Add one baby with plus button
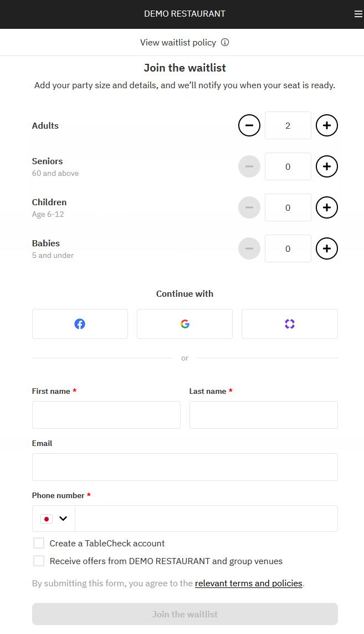364x634 pixels. coord(327,248)
